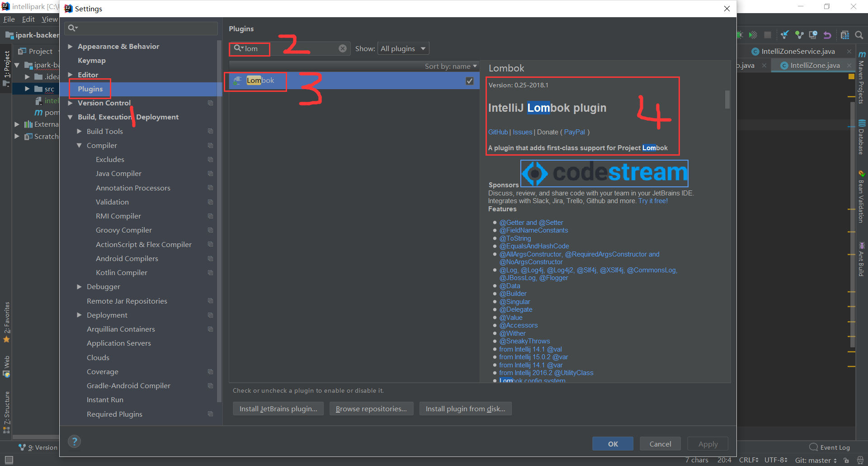868x466 pixels.
Task: Click Install JetBrains plugin... button
Action: click(x=278, y=409)
